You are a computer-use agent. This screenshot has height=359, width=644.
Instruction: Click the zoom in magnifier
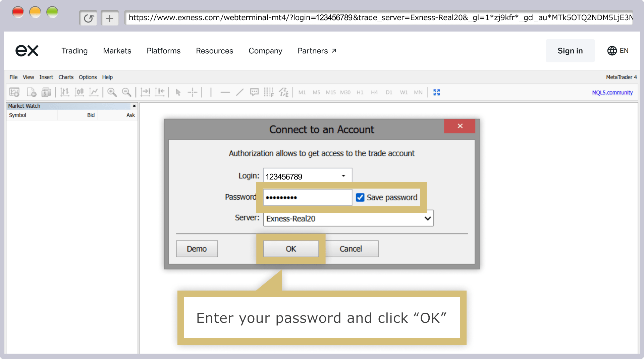112,92
